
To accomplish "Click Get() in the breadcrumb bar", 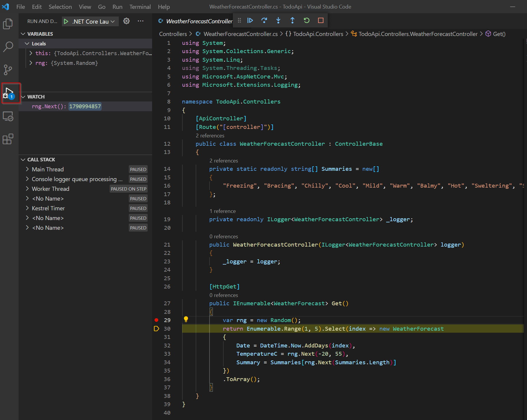I will point(499,34).
